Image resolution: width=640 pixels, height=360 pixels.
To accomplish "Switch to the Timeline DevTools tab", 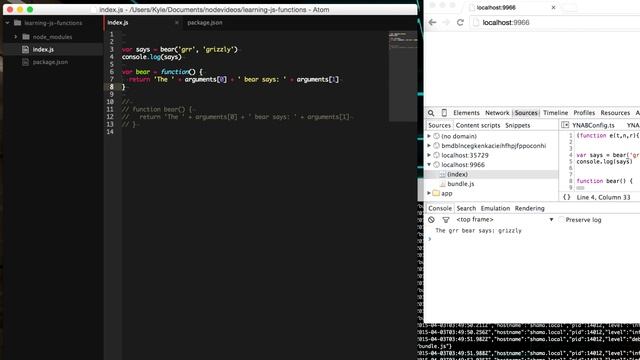I will pos(556,113).
